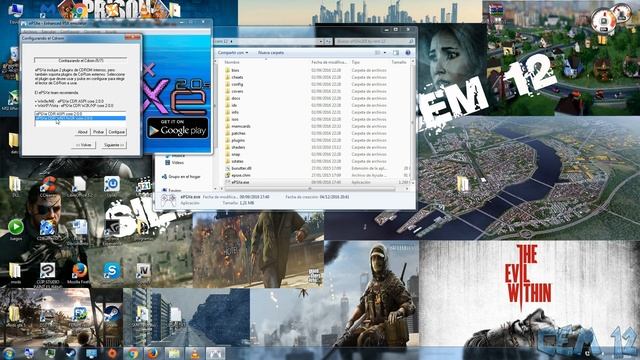
Task: Click the Configurar button
Action: point(116,132)
